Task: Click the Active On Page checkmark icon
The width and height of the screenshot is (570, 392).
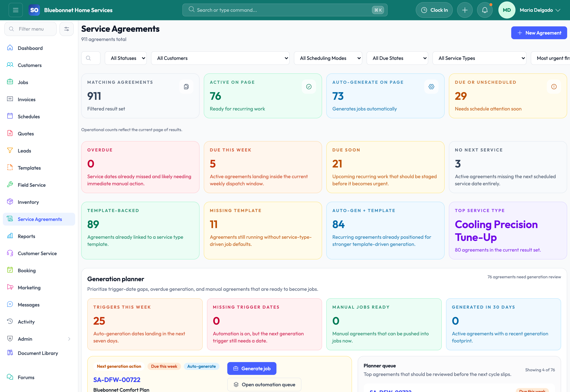Action: [x=309, y=87]
